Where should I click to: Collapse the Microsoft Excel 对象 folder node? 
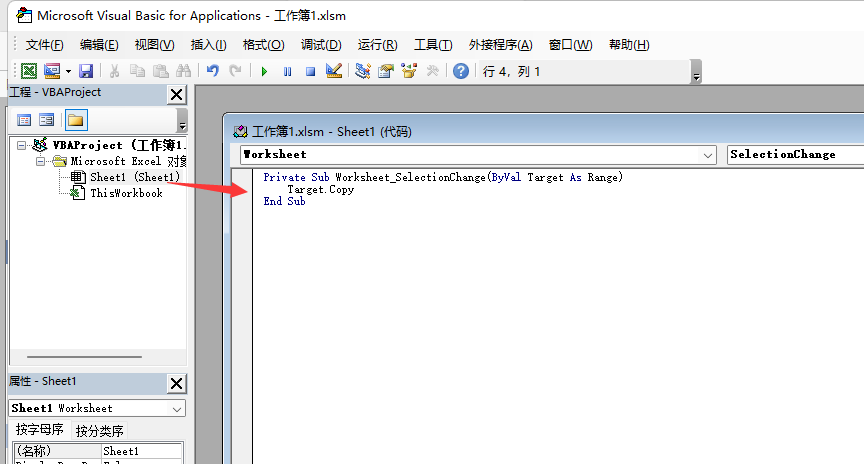[x=41, y=161]
